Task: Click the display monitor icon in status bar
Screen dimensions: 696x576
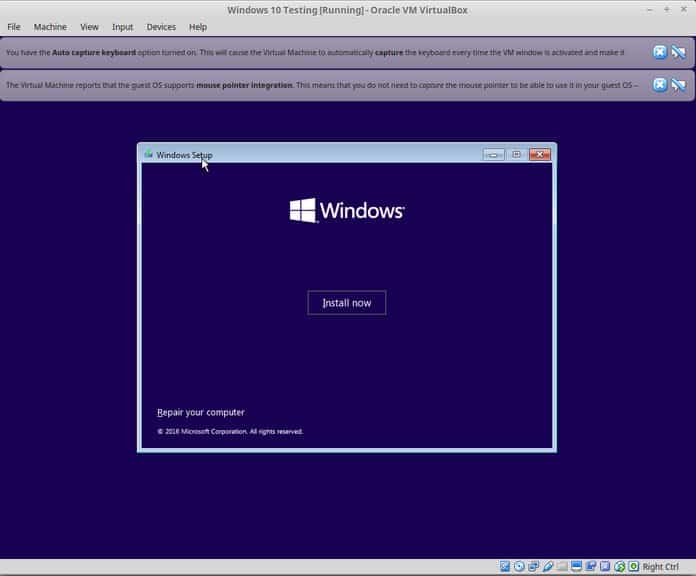Action: click(576, 566)
